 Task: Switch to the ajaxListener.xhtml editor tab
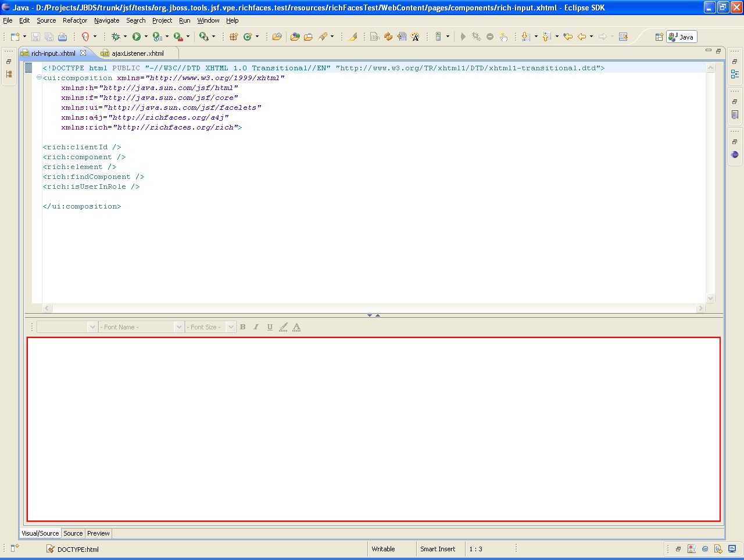[137, 53]
